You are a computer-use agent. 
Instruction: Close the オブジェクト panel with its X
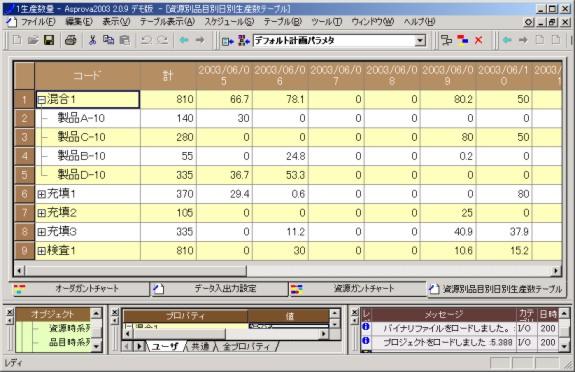(x=10, y=312)
